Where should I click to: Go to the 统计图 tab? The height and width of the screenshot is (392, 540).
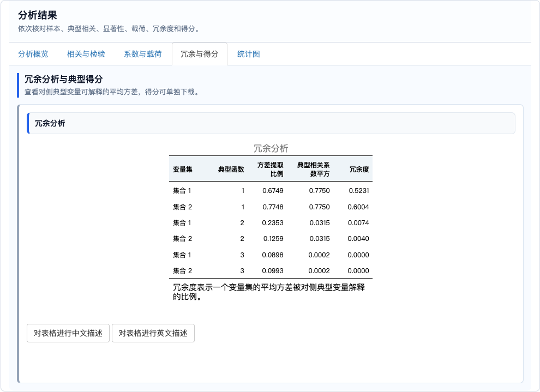coord(249,54)
